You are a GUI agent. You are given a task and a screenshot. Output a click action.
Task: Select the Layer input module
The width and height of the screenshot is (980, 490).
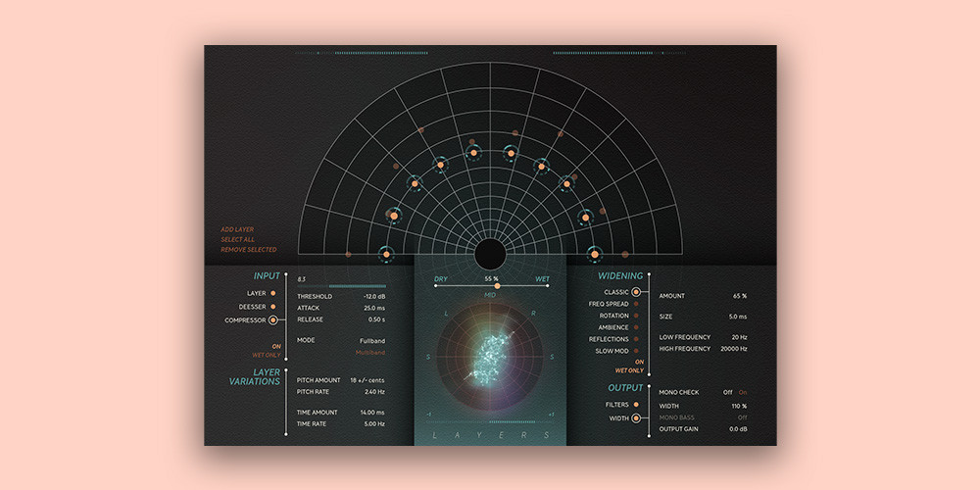pos(272,293)
